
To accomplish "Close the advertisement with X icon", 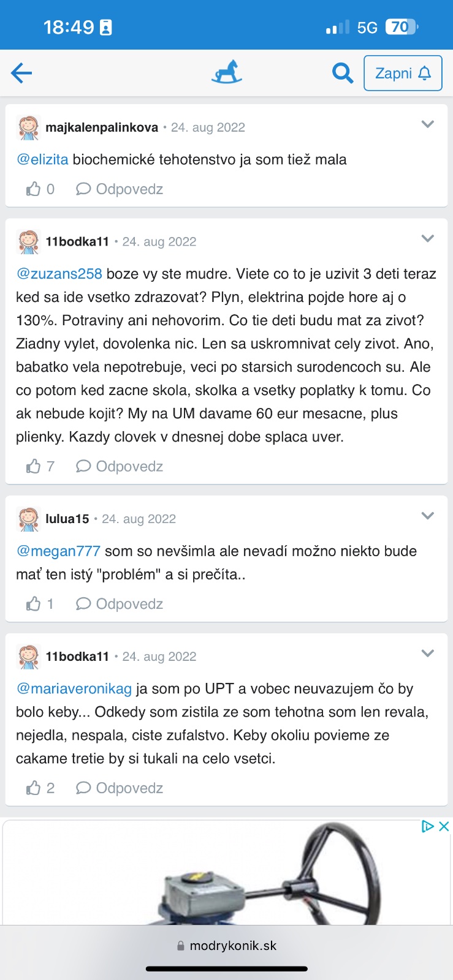I will coord(444,827).
